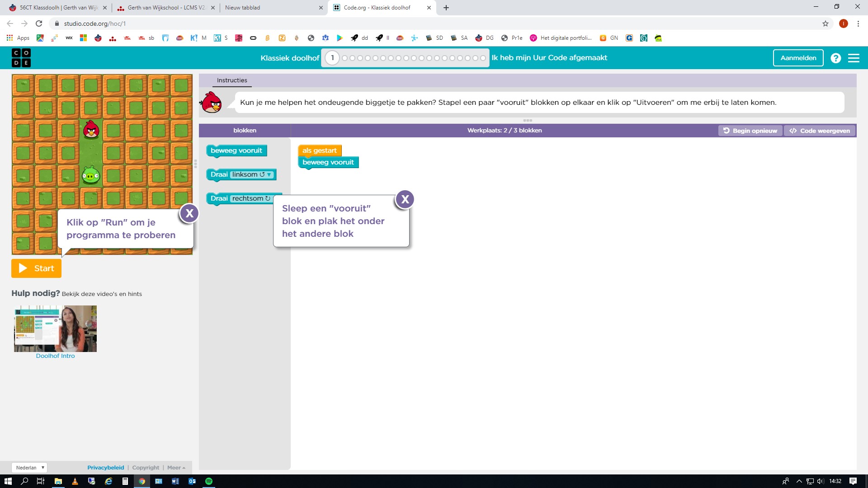Click the instructions panel resize grip
Screen dimensions: 868x488
coord(528,120)
